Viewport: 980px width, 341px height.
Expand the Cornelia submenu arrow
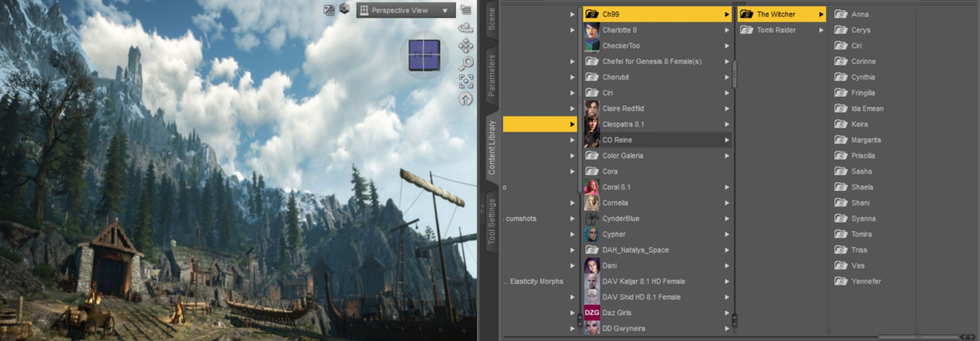(x=727, y=203)
